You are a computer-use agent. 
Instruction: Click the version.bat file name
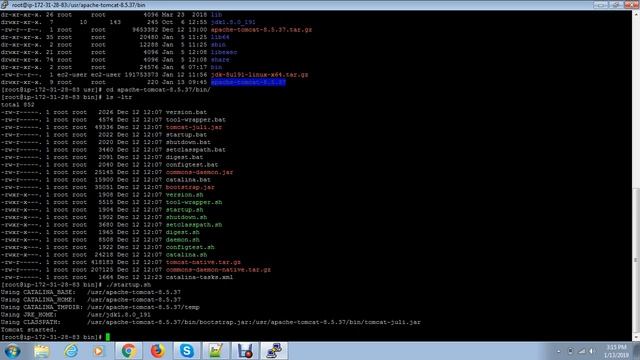[x=186, y=112]
